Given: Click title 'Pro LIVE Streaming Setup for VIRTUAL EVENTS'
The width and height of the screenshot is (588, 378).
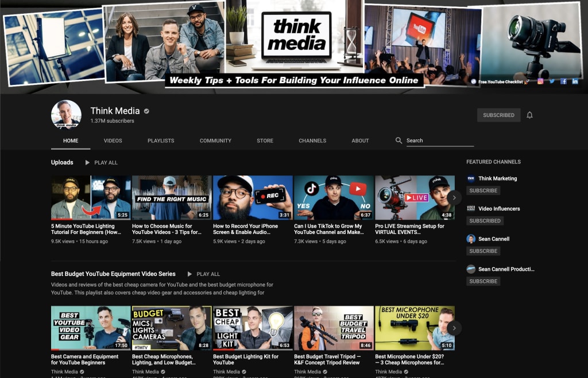Looking at the screenshot, I should pos(409,229).
